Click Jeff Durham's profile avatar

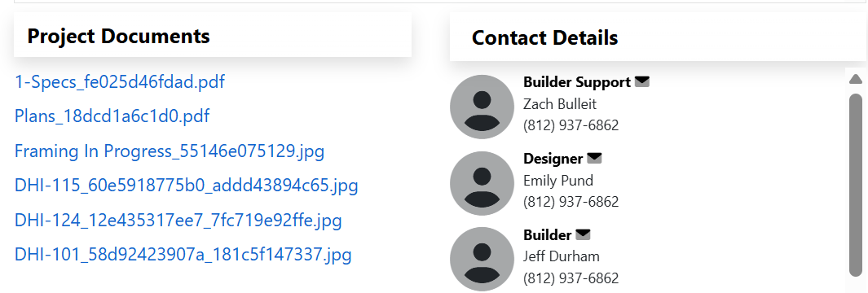click(482, 260)
